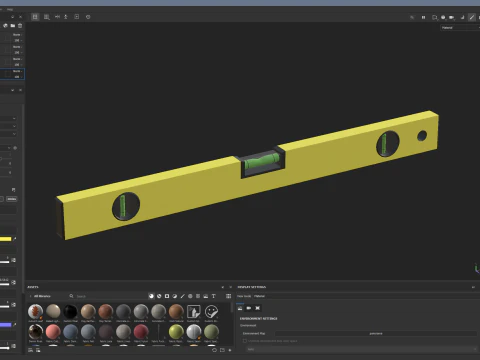Open the Help menu
The height and width of the screenshot is (360, 480).
[x=10, y=9]
